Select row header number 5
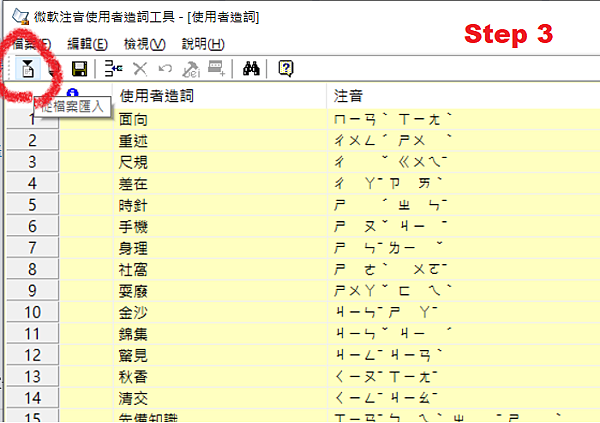The width and height of the screenshot is (600, 423). tap(33, 205)
